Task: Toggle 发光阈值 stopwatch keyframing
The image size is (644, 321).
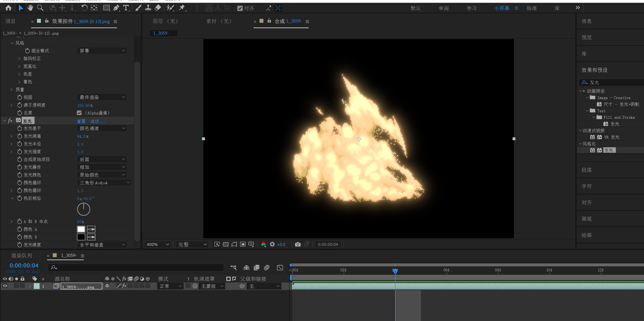Action: tap(20, 136)
